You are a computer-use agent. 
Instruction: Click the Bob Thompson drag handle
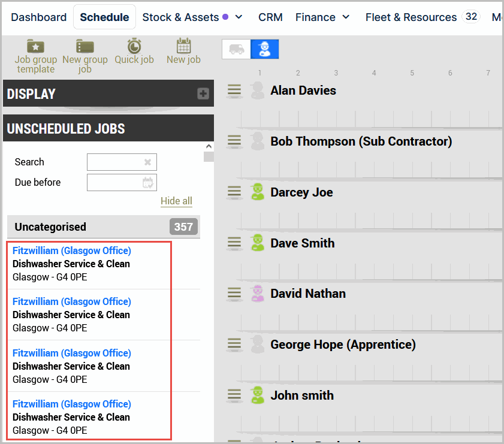234,141
